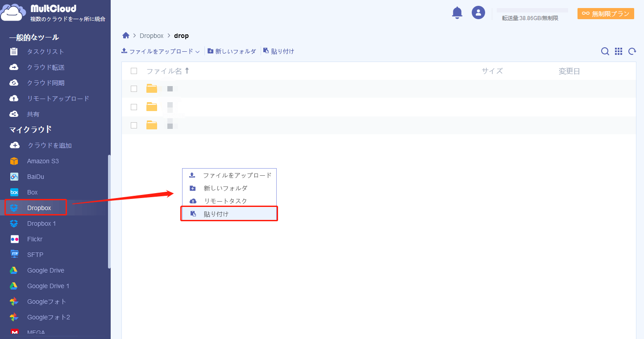
Task: Click the サイズ column header
Action: (492, 71)
